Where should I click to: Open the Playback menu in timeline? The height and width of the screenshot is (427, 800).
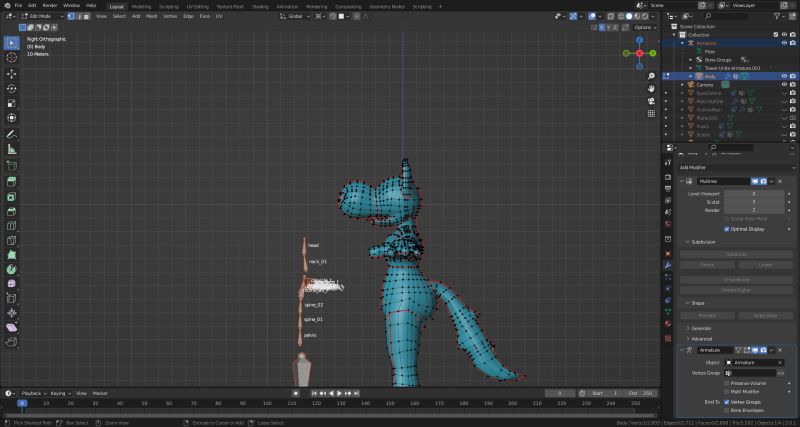pos(32,393)
